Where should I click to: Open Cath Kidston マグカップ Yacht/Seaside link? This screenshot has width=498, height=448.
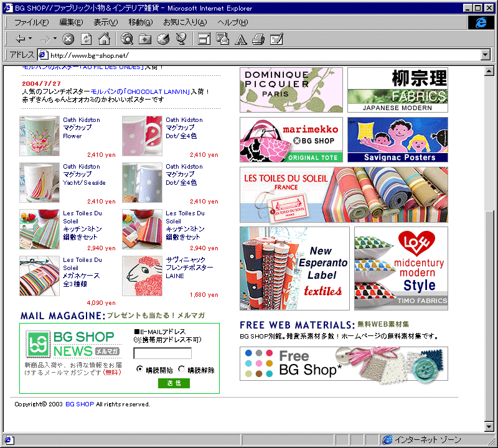(84, 175)
